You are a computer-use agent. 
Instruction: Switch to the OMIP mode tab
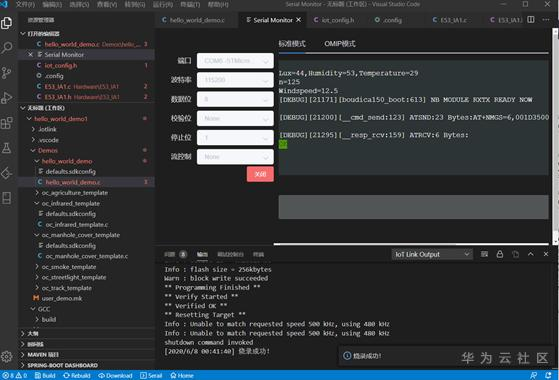pos(340,44)
